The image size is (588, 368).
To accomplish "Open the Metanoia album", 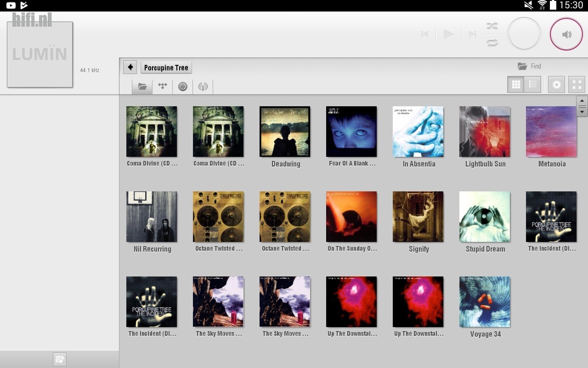I will pyautogui.click(x=551, y=132).
